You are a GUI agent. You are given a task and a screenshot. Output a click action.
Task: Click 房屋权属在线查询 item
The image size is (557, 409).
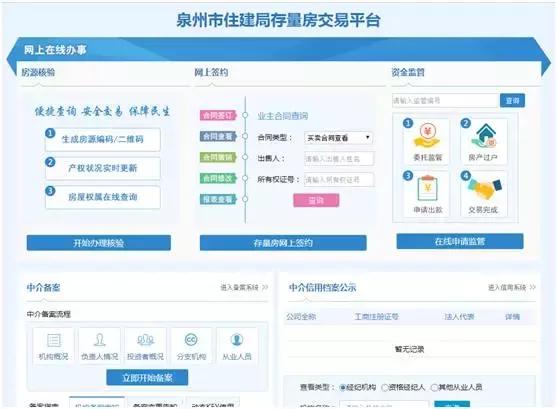103,197
